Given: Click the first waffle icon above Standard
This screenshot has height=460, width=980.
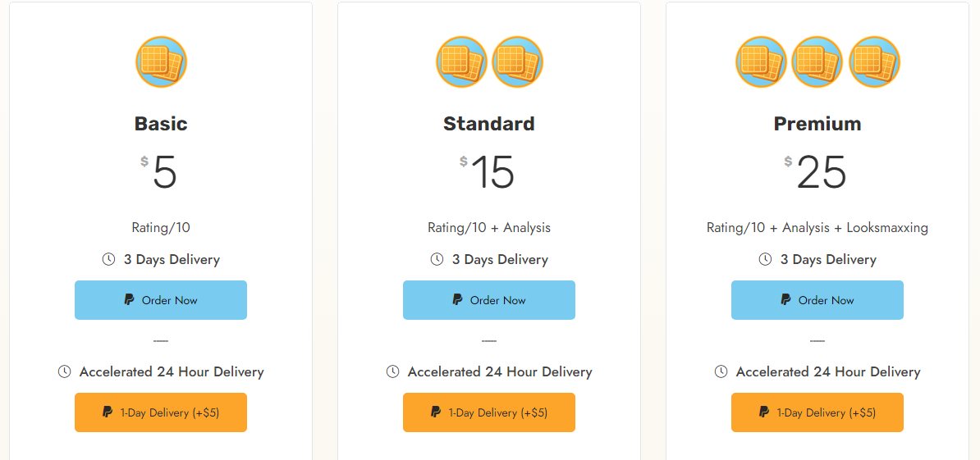Looking at the screenshot, I should click(x=461, y=61).
